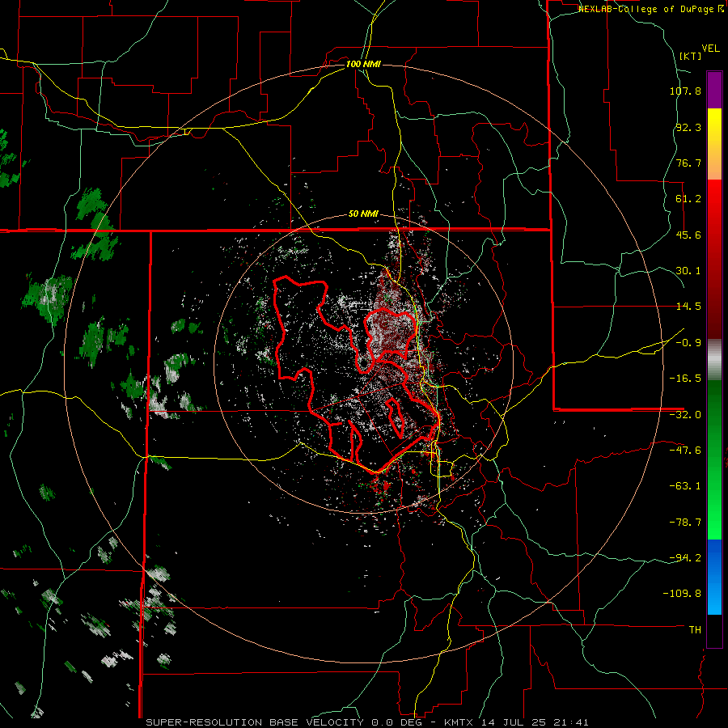Click the -63.1 velocity scale value
Image resolution: width=728 pixels, height=728 pixels.
tap(685, 486)
